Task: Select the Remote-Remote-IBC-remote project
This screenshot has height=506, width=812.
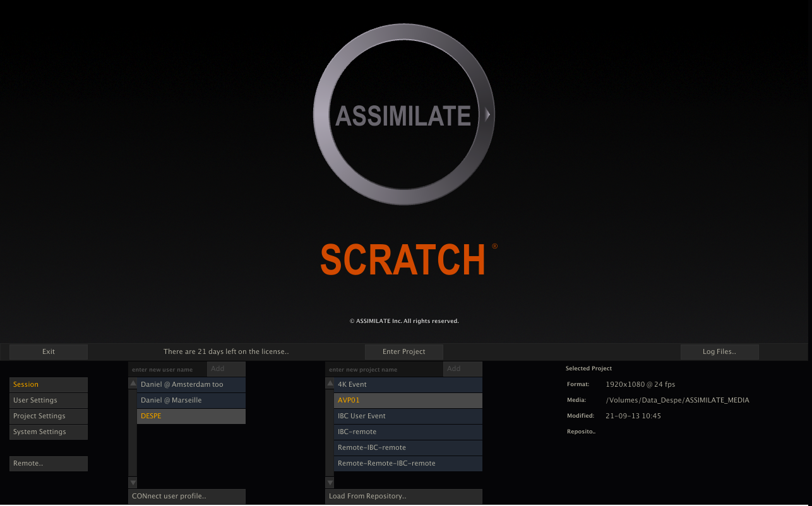Action: click(408, 463)
